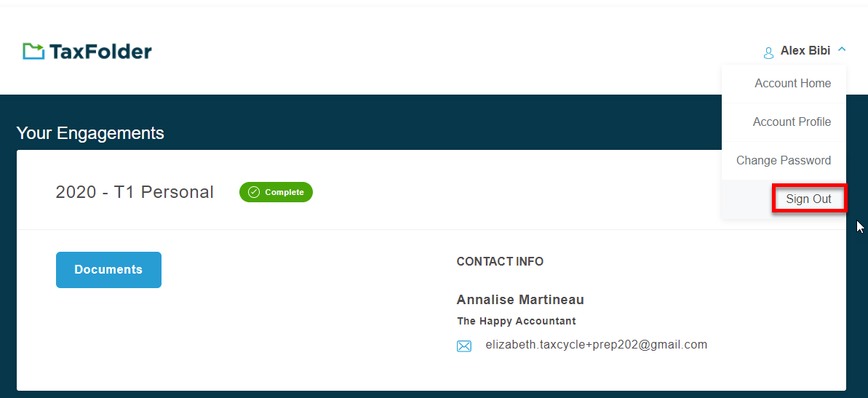This screenshot has width=868, height=398.
Task: Click the TaxFolder wordmark text
Action: click(100, 52)
